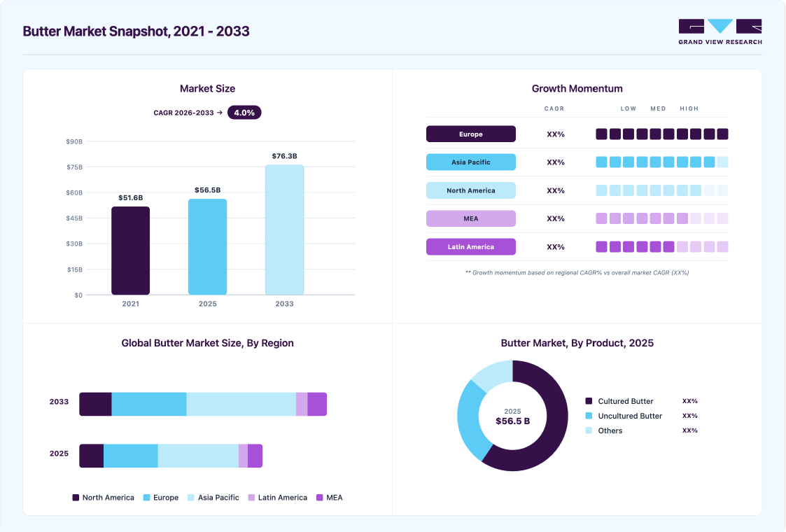The height and width of the screenshot is (532, 786).
Task: Click the $45B y-axis label
Action: [74, 218]
